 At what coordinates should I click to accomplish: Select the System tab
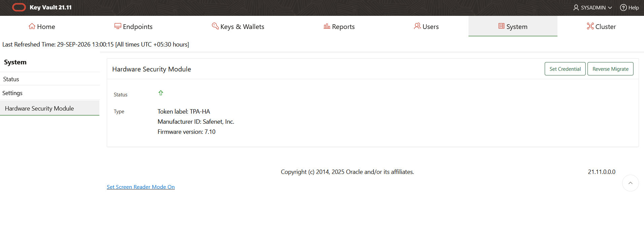coord(513,26)
